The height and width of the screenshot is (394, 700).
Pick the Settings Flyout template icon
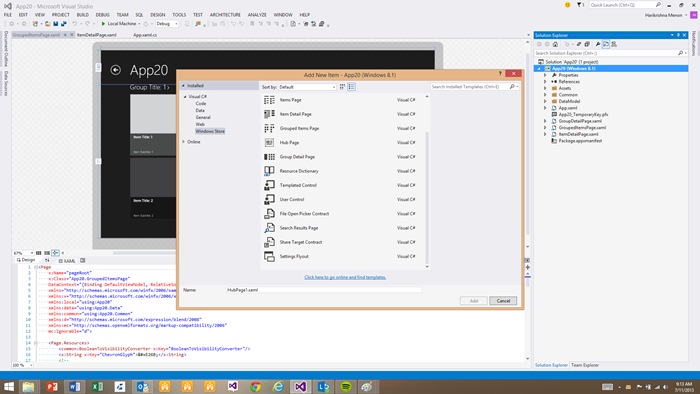click(269, 257)
